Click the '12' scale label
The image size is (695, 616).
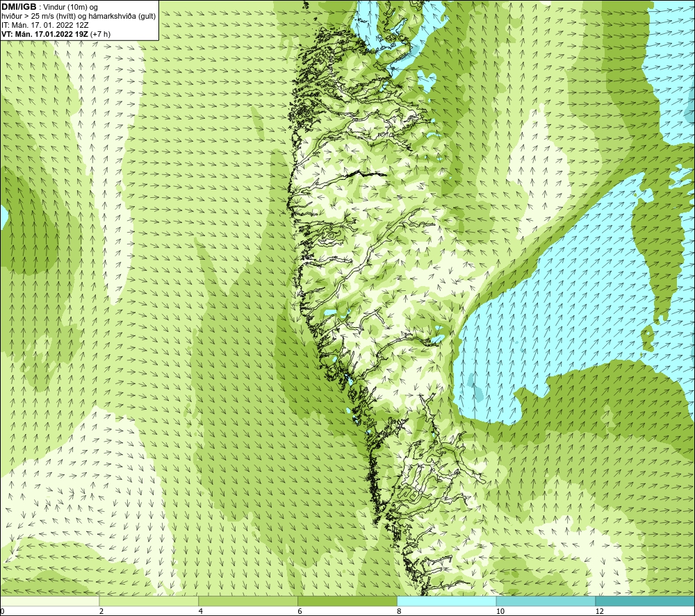click(x=600, y=611)
